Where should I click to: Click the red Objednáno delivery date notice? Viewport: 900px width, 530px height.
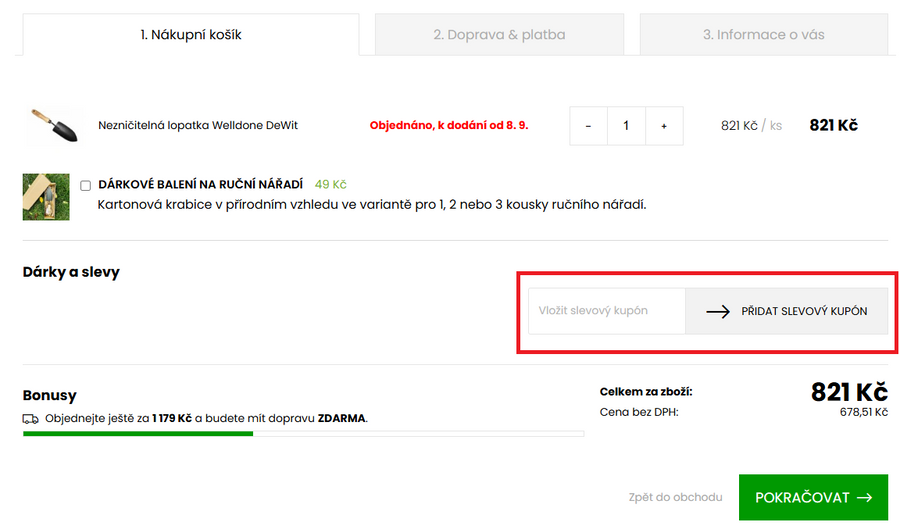[x=449, y=126]
